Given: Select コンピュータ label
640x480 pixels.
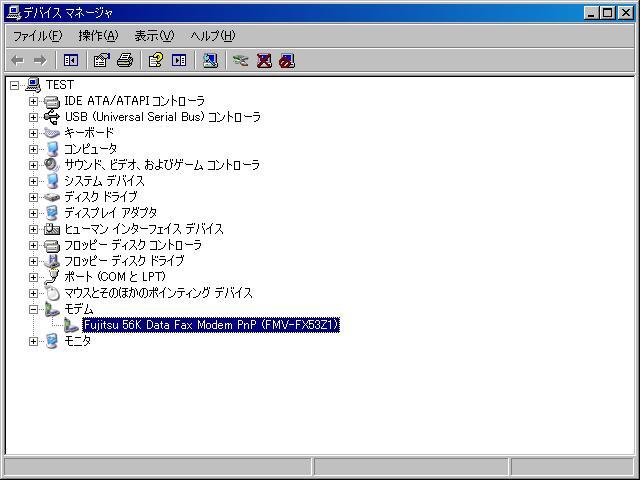Looking at the screenshot, I should point(91,149).
